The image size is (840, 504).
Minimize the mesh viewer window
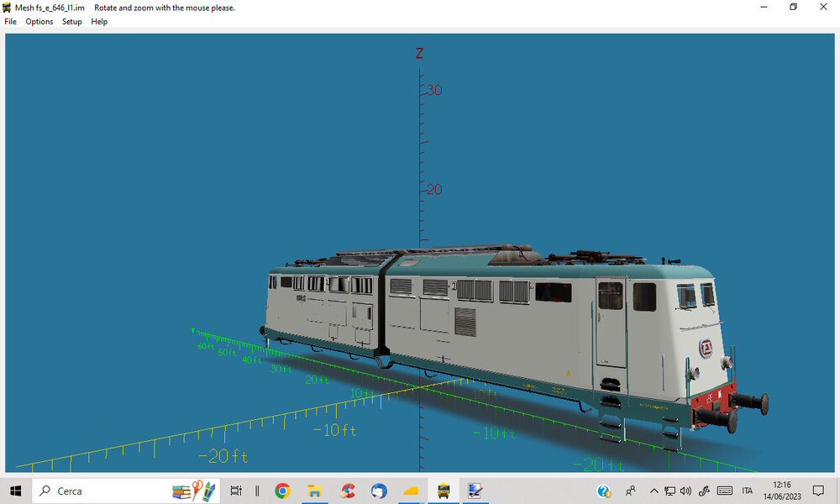click(x=764, y=7)
